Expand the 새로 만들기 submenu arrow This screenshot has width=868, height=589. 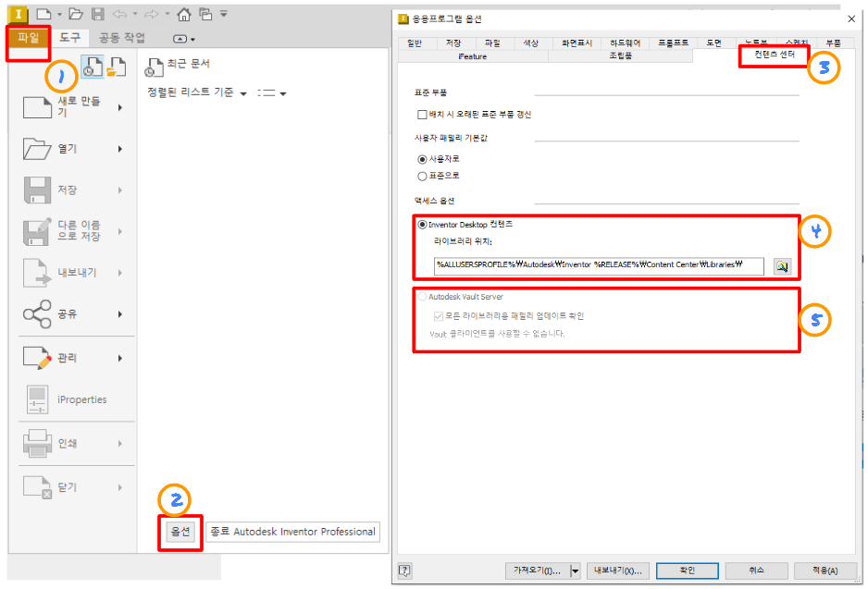click(120, 107)
